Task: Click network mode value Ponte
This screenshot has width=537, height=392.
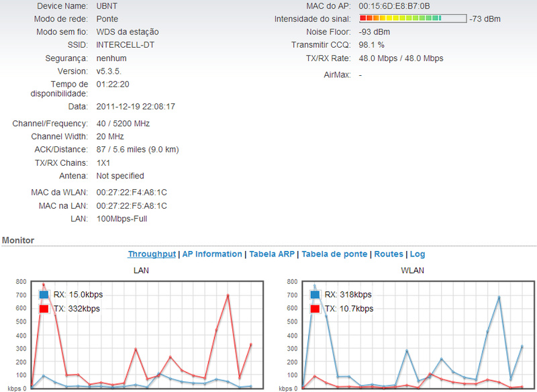Action: click(x=107, y=19)
